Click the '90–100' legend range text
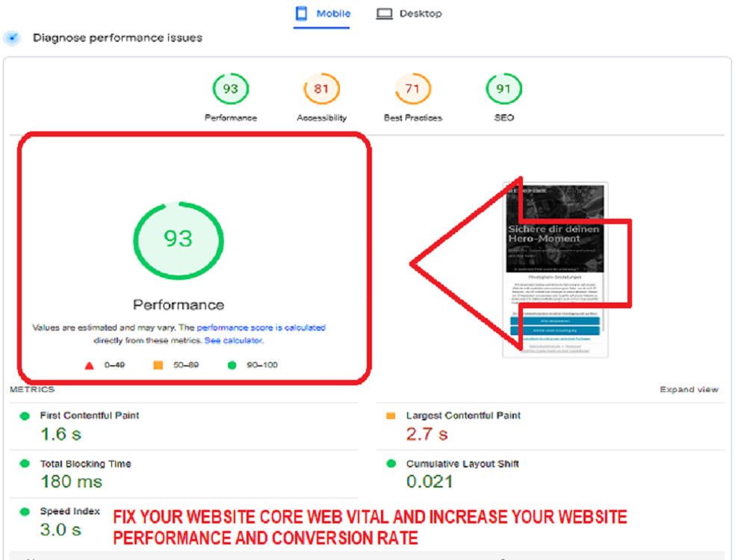The height and width of the screenshot is (560, 747). click(262, 365)
